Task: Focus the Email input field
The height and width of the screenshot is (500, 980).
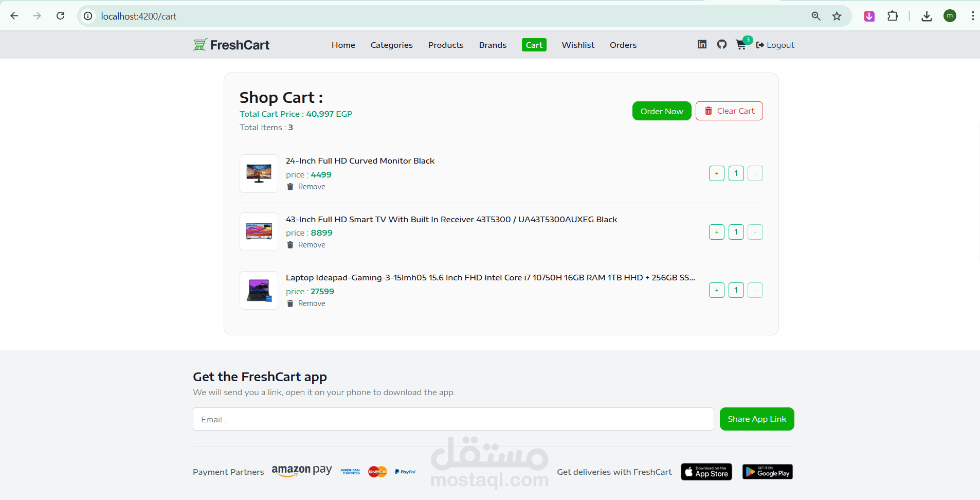Action: [453, 419]
